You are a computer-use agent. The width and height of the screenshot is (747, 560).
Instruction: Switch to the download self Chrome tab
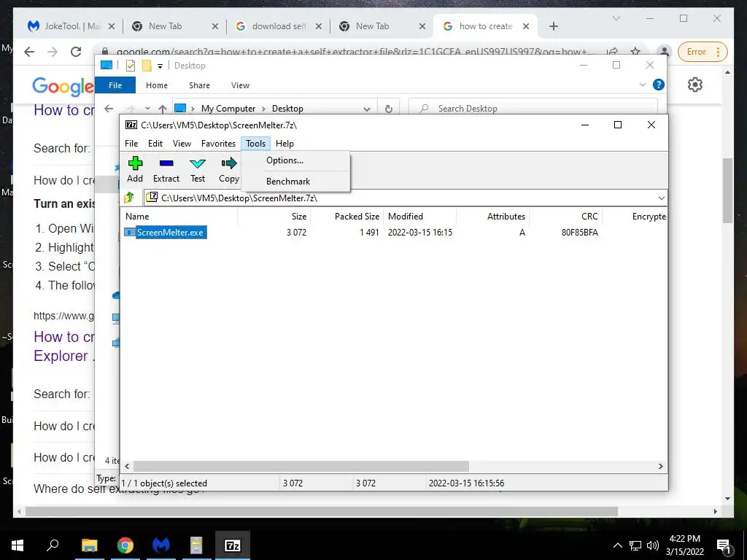(279, 26)
